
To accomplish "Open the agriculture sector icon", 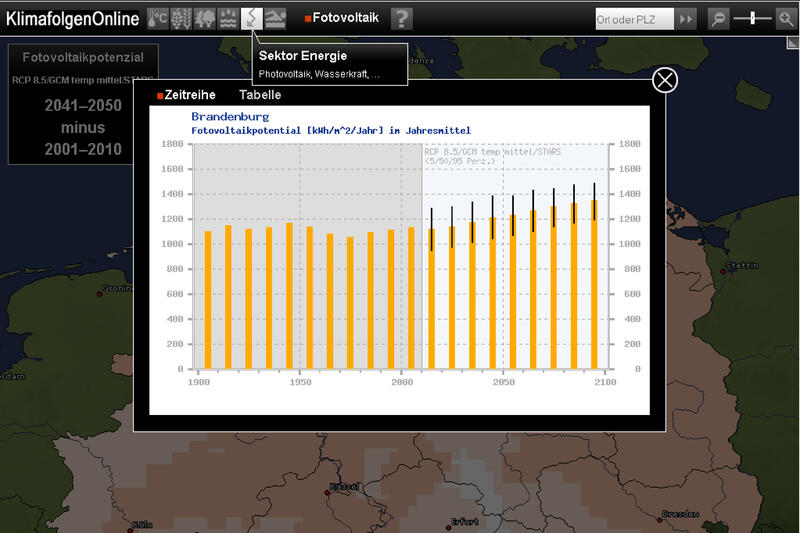I will pos(181,18).
